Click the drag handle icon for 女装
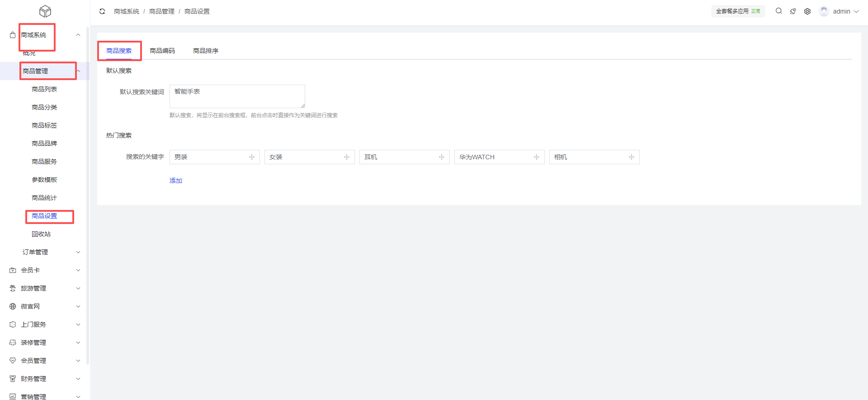The width and height of the screenshot is (868, 400). point(347,157)
